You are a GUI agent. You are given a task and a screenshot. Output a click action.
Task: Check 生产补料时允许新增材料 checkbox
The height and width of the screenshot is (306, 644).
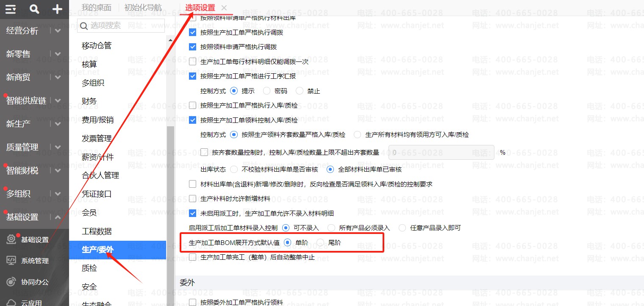[x=193, y=198]
